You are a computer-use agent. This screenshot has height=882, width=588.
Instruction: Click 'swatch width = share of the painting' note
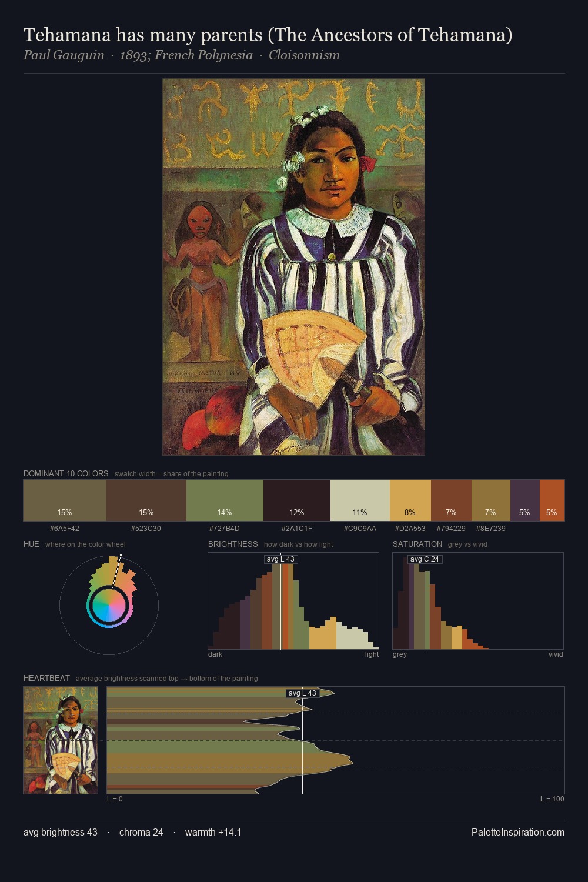coord(172,474)
